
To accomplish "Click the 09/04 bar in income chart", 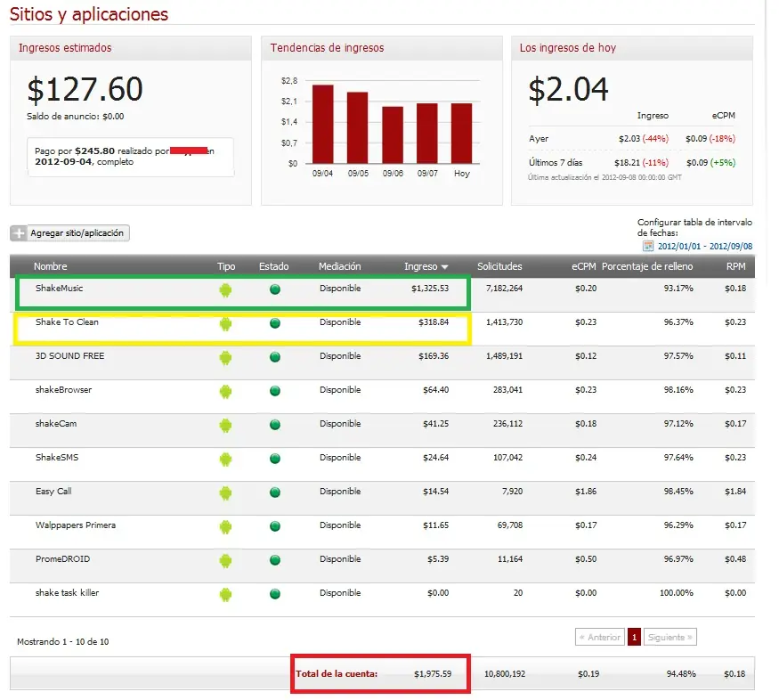I will pyautogui.click(x=322, y=124).
